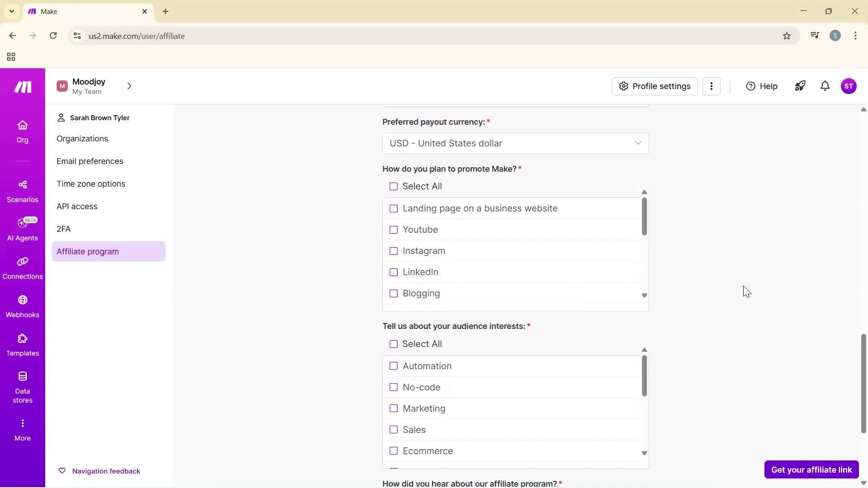Check the Youtube promotion checkbox
The height and width of the screenshot is (488, 868).
(393, 230)
